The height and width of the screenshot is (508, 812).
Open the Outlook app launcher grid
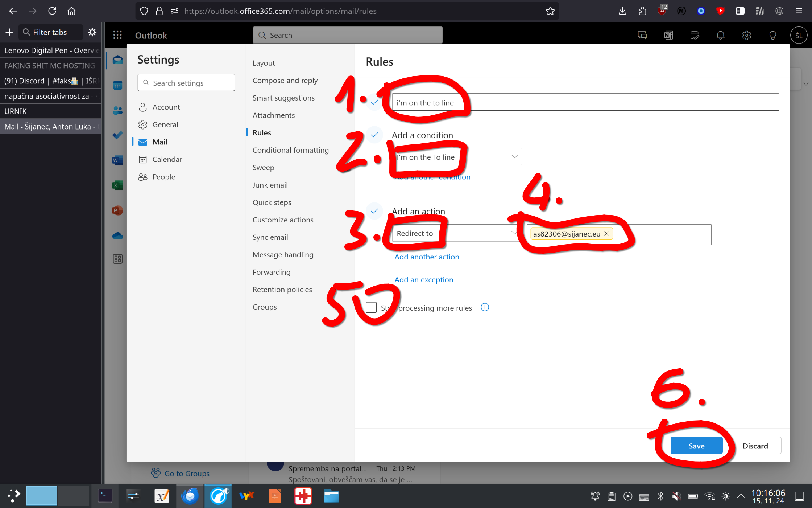click(x=117, y=35)
